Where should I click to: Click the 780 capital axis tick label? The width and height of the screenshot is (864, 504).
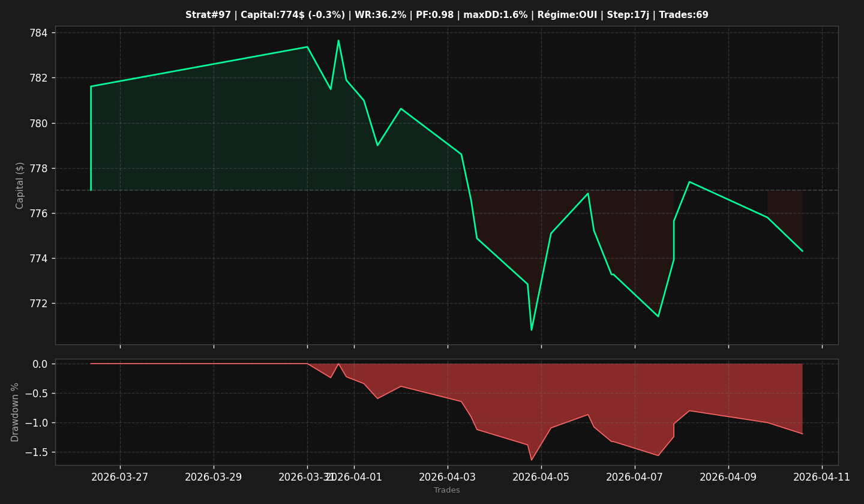click(x=40, y=123)
